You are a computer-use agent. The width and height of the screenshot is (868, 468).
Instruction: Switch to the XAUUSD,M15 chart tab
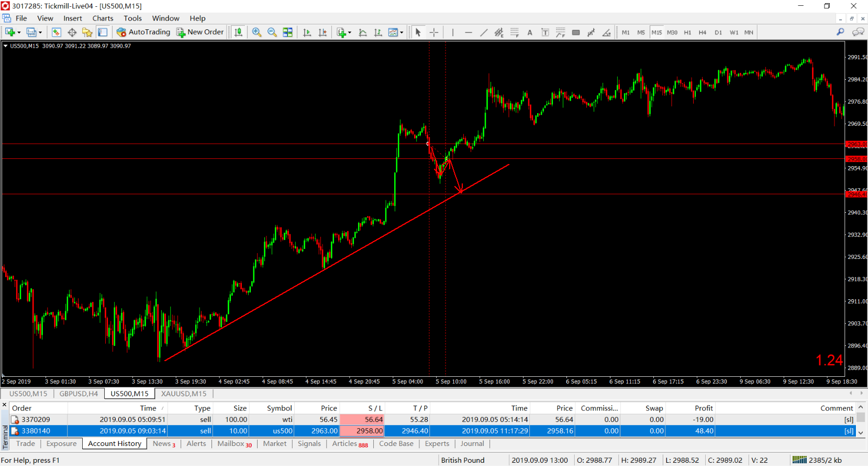point(184,394)
